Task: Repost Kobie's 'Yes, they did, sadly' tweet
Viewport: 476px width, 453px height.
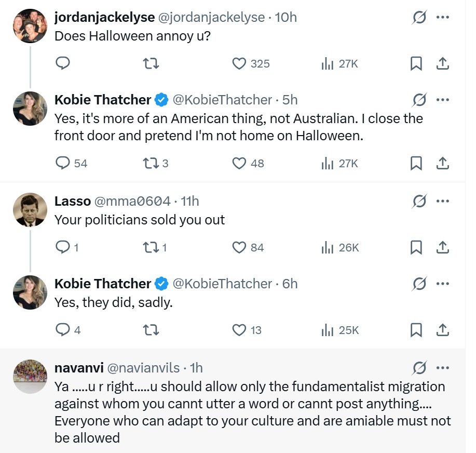Action: point(151,330)
